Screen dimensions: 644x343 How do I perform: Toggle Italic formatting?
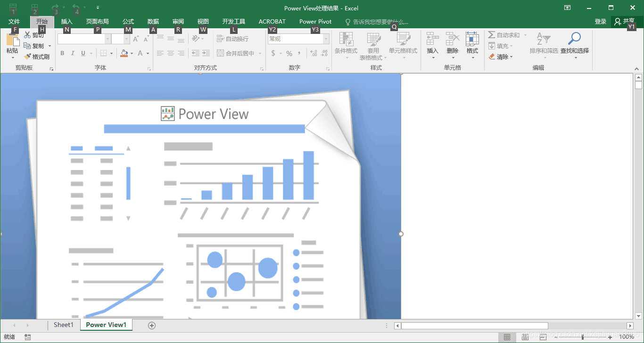click(x=73, y=53)
